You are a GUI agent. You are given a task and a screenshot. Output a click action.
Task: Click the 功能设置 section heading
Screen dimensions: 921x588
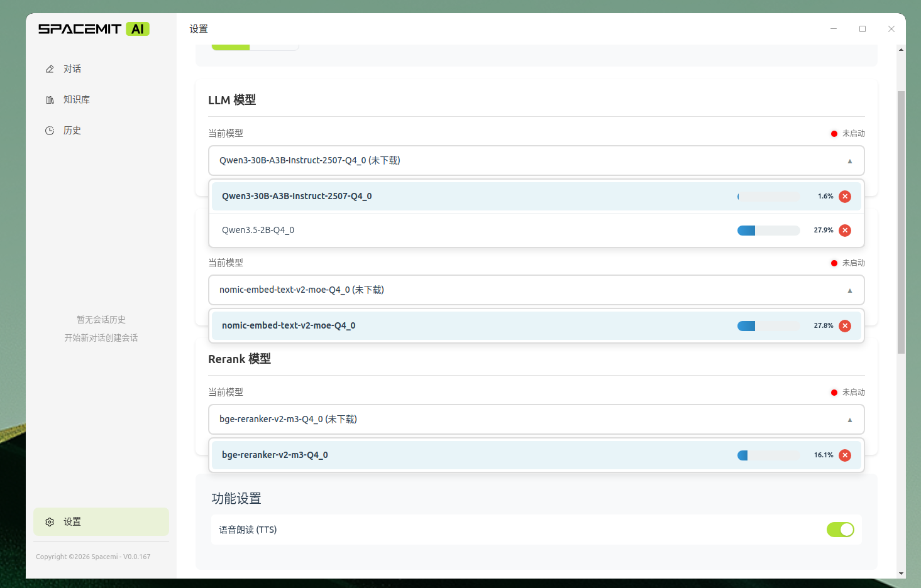pyautogui.click(x=236, y=499)
